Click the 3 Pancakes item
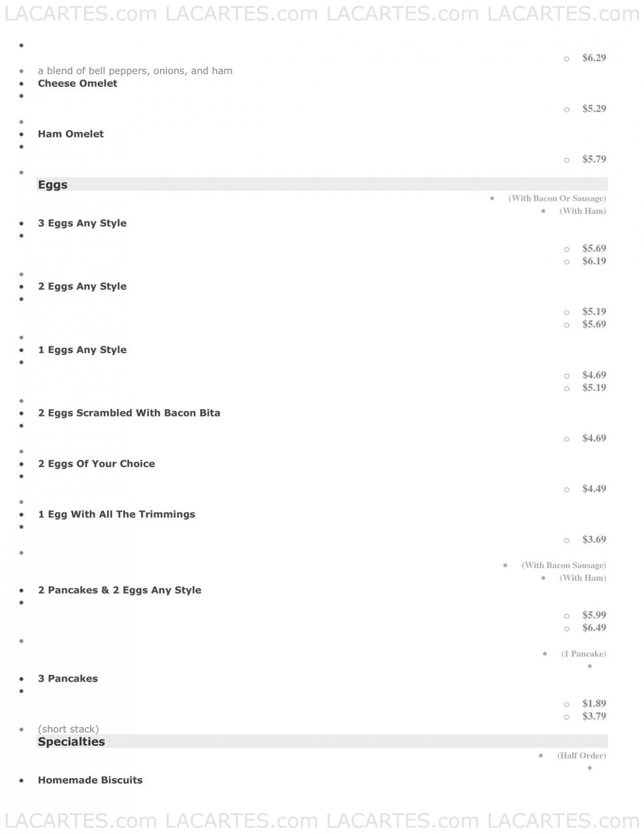This screenshot has width=644, height=834. pos(68,678)
